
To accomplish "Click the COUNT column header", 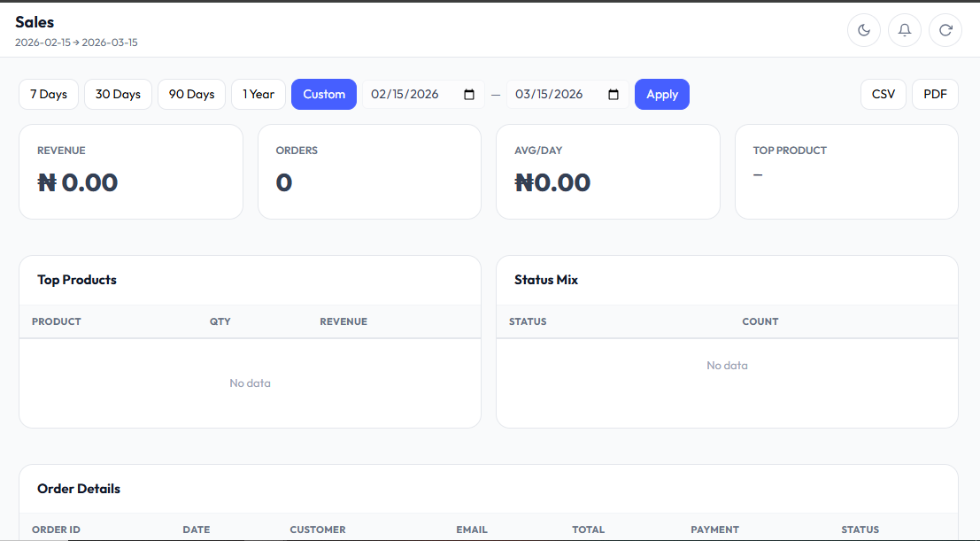I will coord(760,321).
